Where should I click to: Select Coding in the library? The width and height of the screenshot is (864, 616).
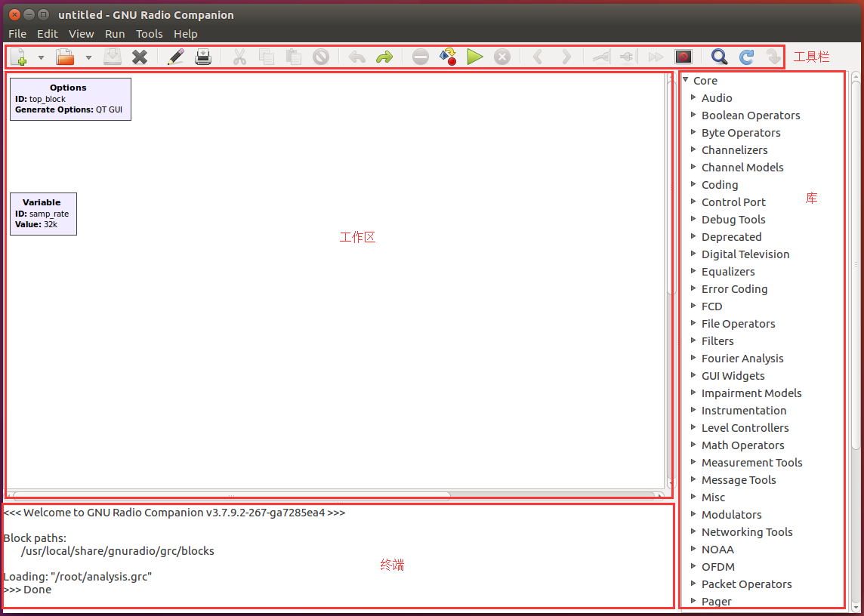click(720, 185)
